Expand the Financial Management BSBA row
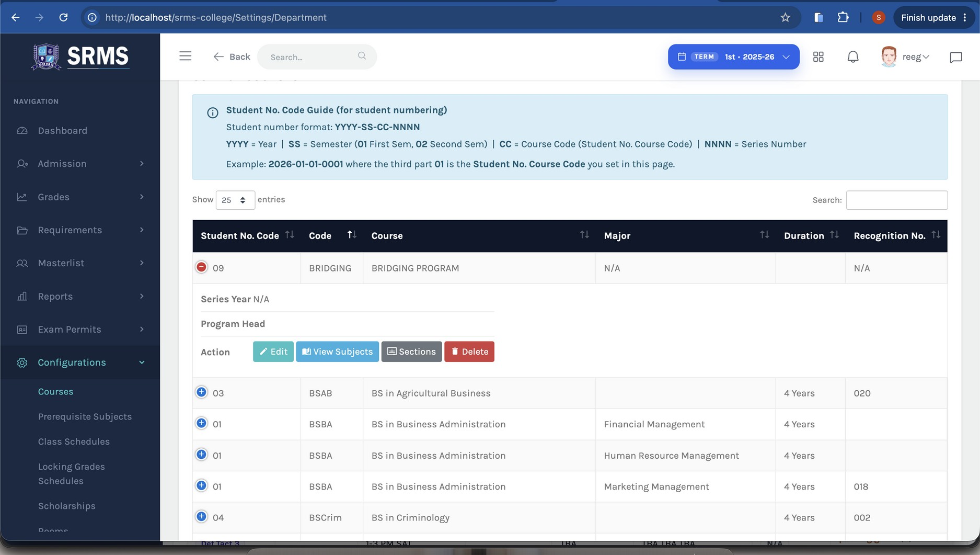980x555 pixels. 201,423
